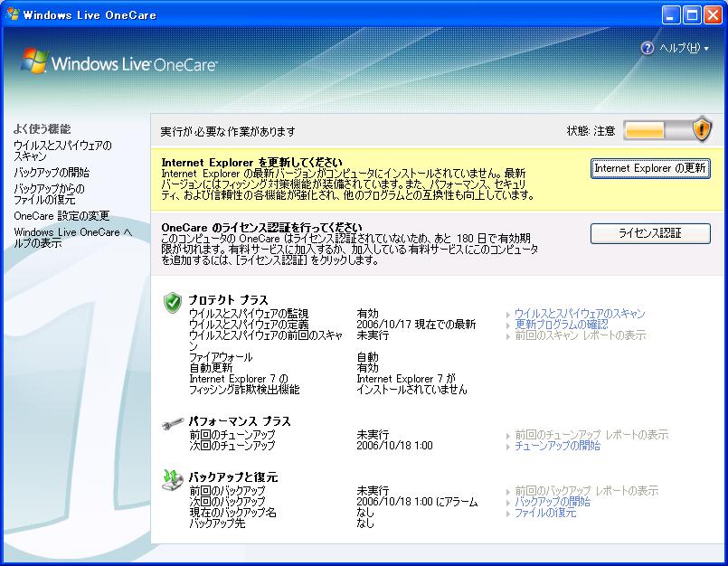Click the Windows Live OneCare logo
This screenshot has width=728, height=566.
tap(118, 61)
